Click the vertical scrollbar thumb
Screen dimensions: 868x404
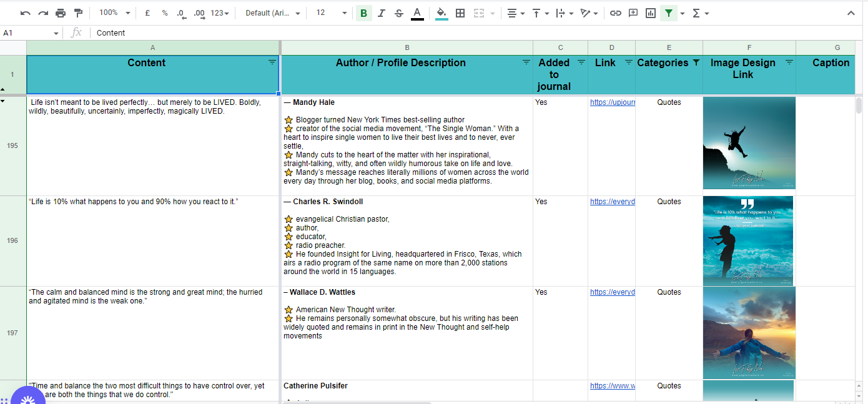tap(859, 106)
